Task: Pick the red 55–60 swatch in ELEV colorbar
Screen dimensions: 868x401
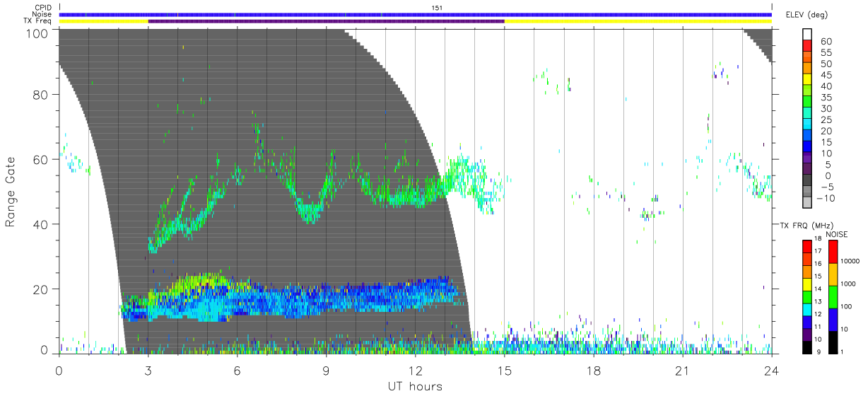Action: pos(807,47)
